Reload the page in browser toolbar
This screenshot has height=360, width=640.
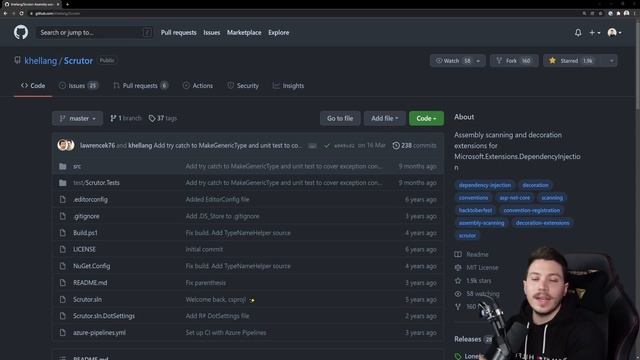click(21, 13)
